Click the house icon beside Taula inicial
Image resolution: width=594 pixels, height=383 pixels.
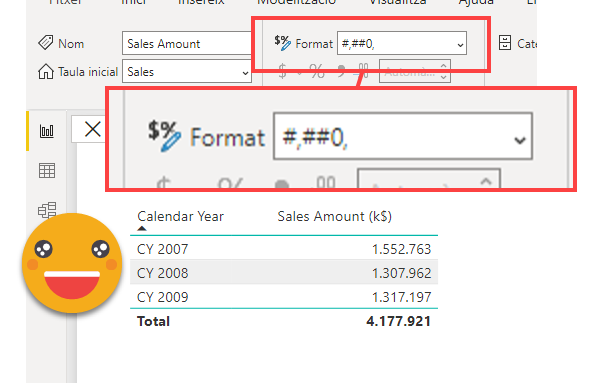point(46,71)
